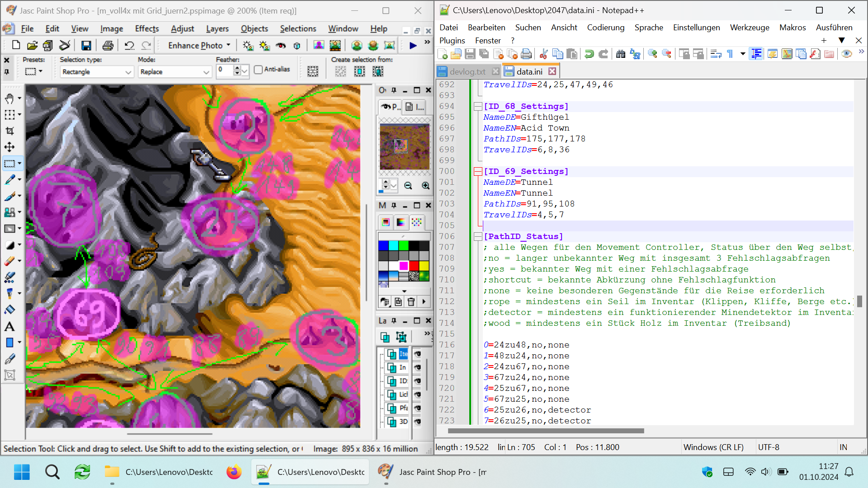
Task: Click the zoom out magnifier in Overview palette
Action: point(408,186)
